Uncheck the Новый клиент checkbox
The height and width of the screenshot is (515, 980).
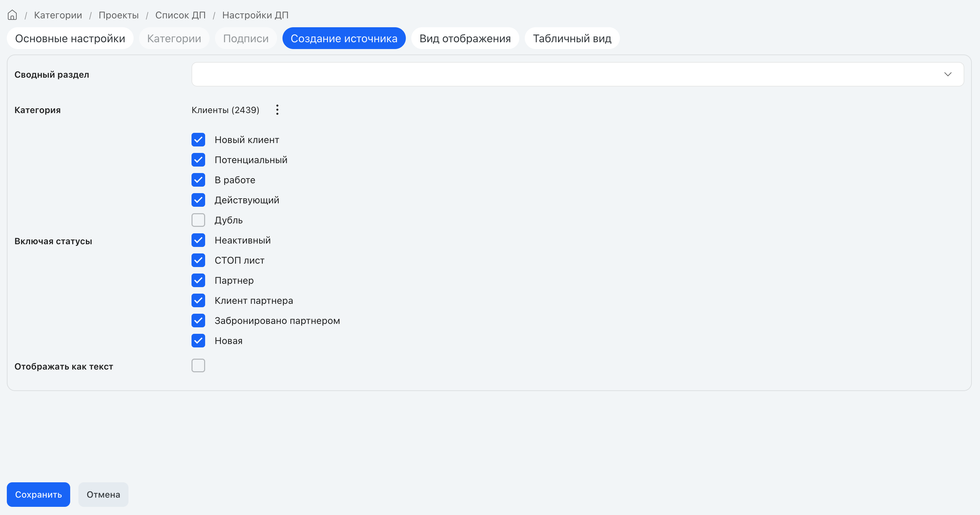click(x=198, y=140)
